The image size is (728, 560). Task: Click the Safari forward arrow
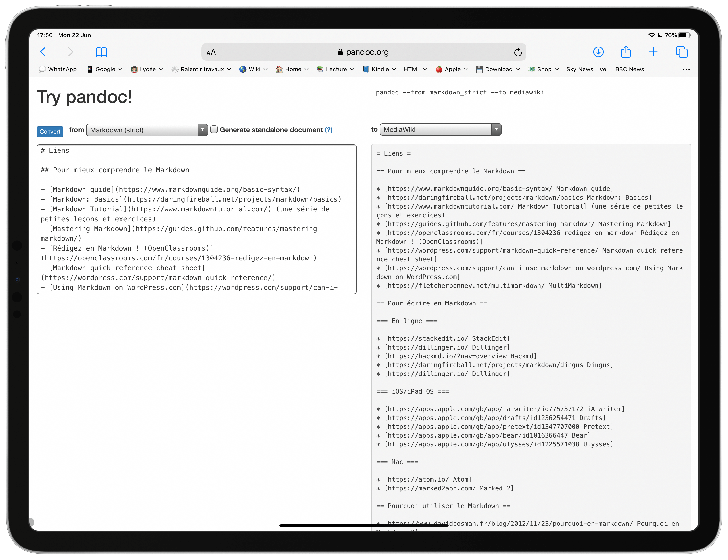(x=70, y=52)
